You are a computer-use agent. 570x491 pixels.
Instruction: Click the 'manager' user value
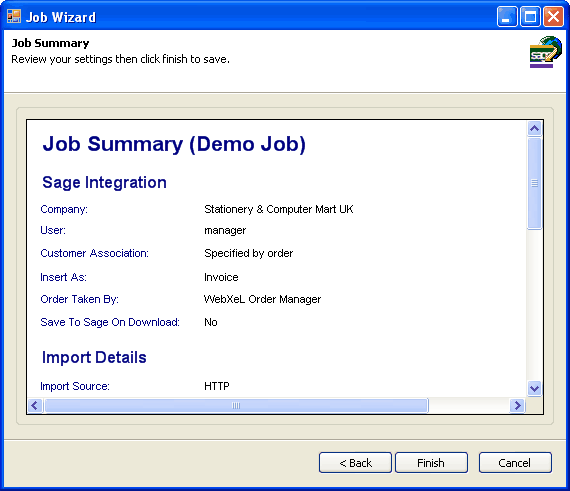[x=225, y=231]
